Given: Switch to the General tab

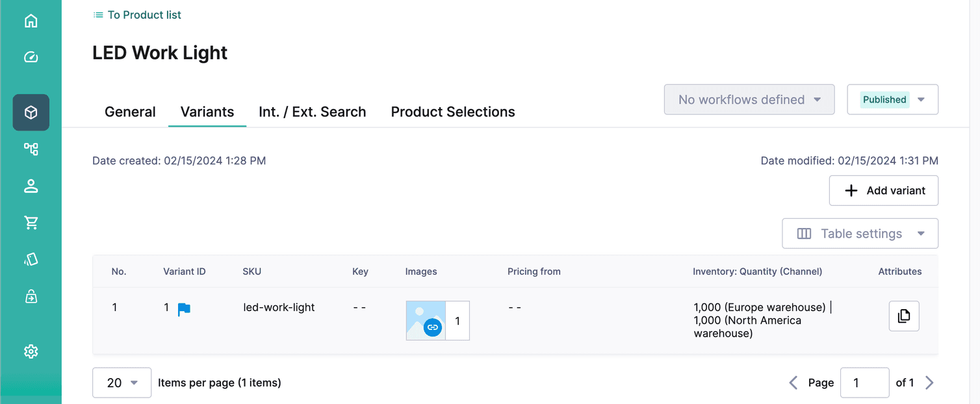Looking at the screenshot, I should (x=130, y=112).
